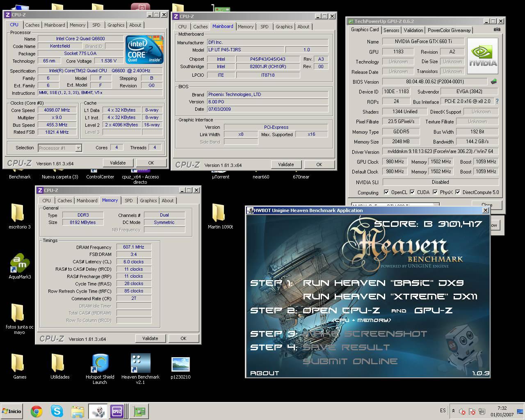Click the NVIDIA GeForce GTX 660 Ti name field
The image size is (525, 420).
tap(423, 41)
